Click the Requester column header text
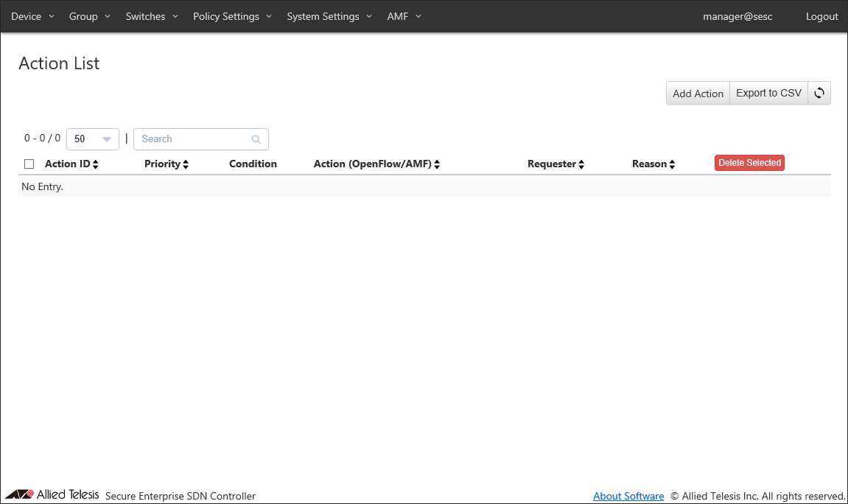 (552, 164)
